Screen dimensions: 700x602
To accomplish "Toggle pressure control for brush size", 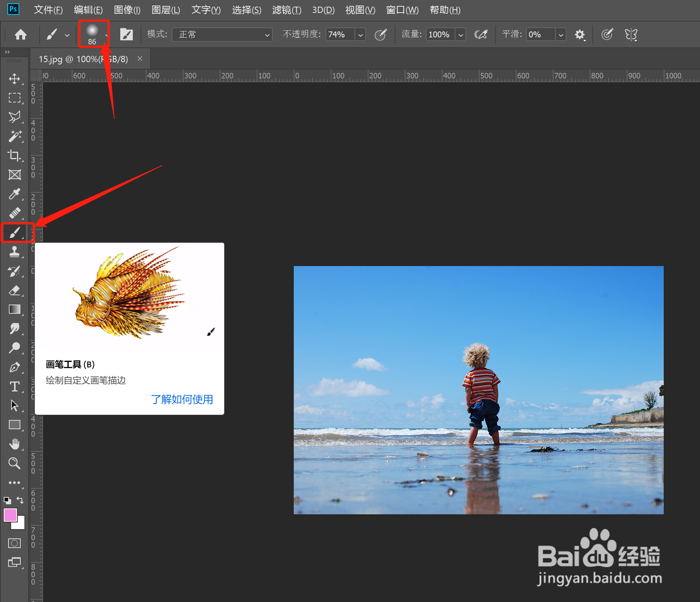I will coord(607,35).
